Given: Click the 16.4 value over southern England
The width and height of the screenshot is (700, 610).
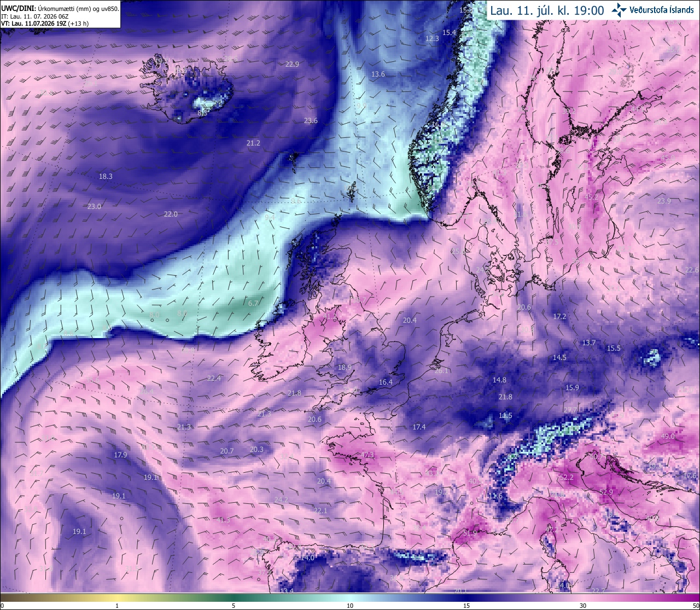Looking at the screenshot, I should tap(386, 382).
